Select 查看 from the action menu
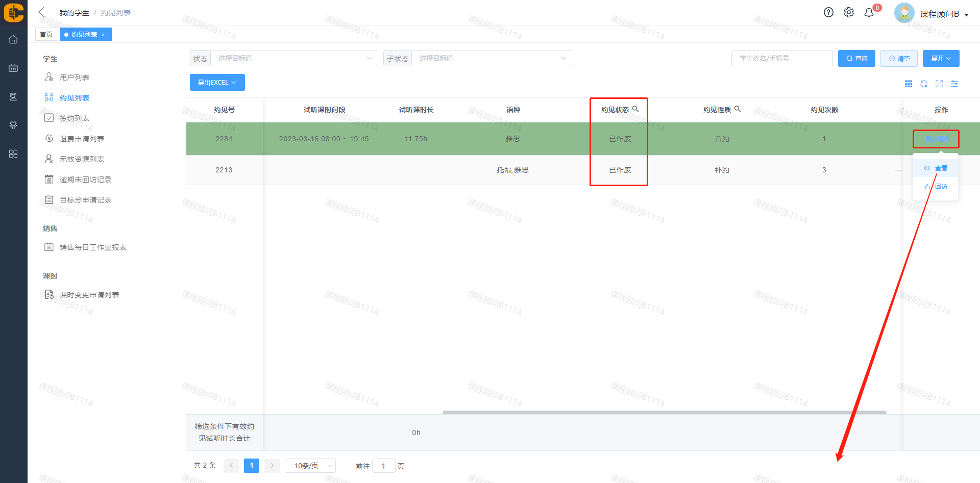The width and height of the screenshot is (980, 483). [x=936, y=168]
